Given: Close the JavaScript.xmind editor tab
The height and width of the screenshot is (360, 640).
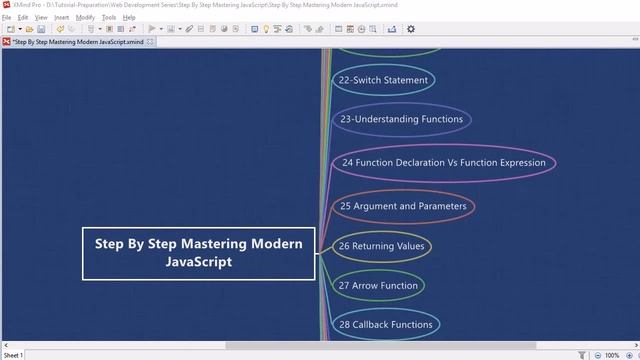Looking at the screenshot, I should click(150, 42).
